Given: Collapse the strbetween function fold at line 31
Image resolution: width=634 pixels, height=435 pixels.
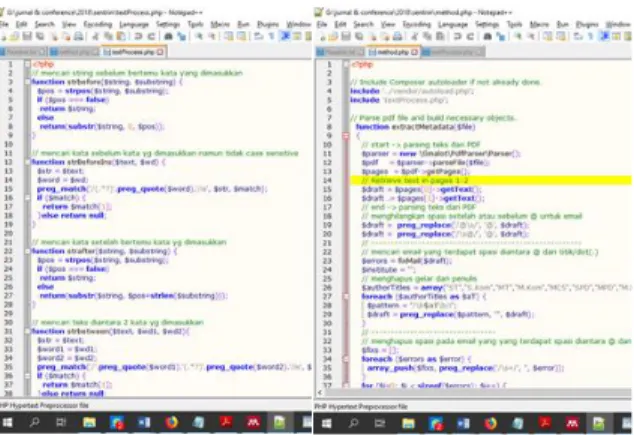Looking at the screenshot, I should point(27,331).
